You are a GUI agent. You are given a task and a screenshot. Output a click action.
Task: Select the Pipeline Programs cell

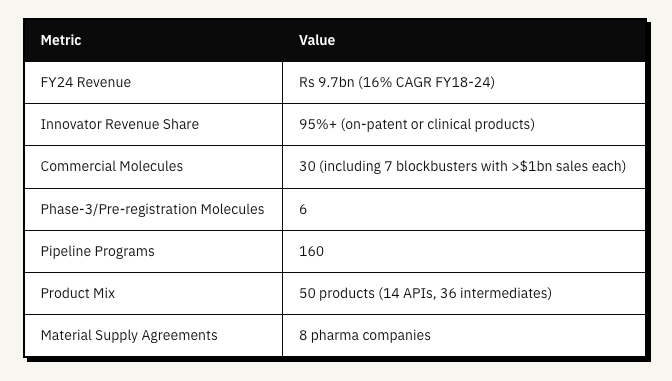[153, 252]
